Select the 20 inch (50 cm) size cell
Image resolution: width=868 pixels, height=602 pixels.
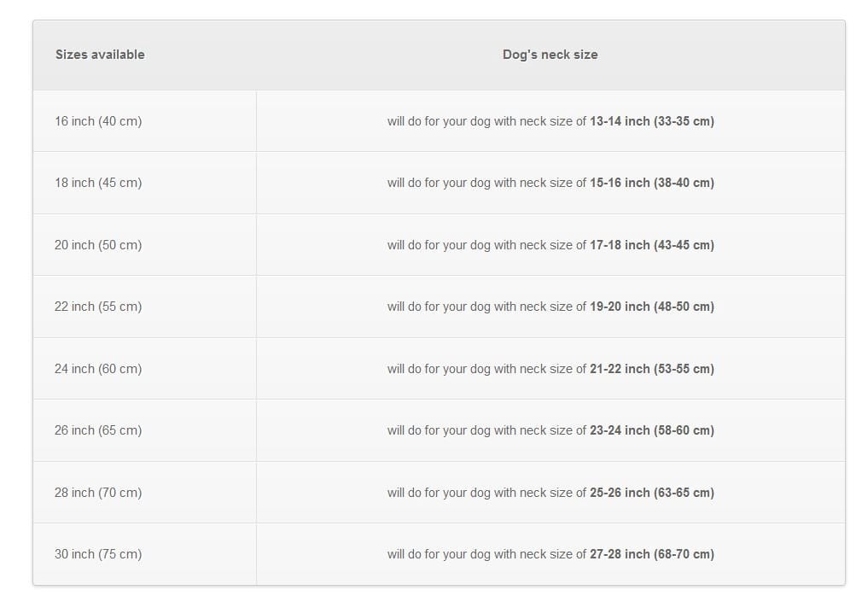[x=98, y=245]
